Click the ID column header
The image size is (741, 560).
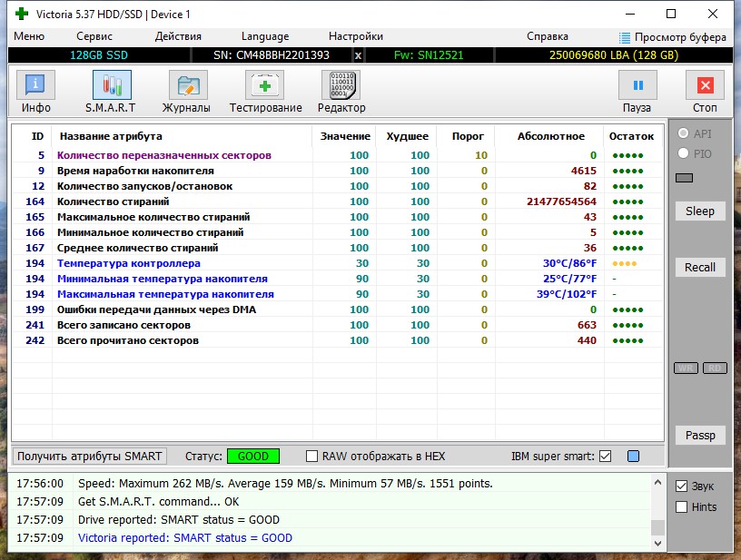point(37,136)
